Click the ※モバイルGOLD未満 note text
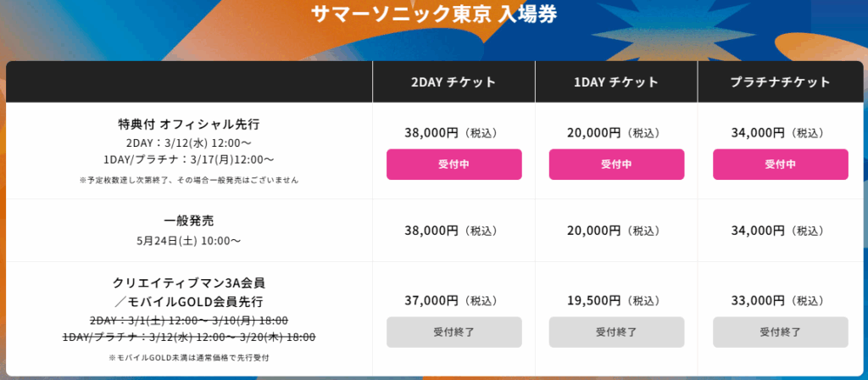Screen dimensions: 868x380 189,358
